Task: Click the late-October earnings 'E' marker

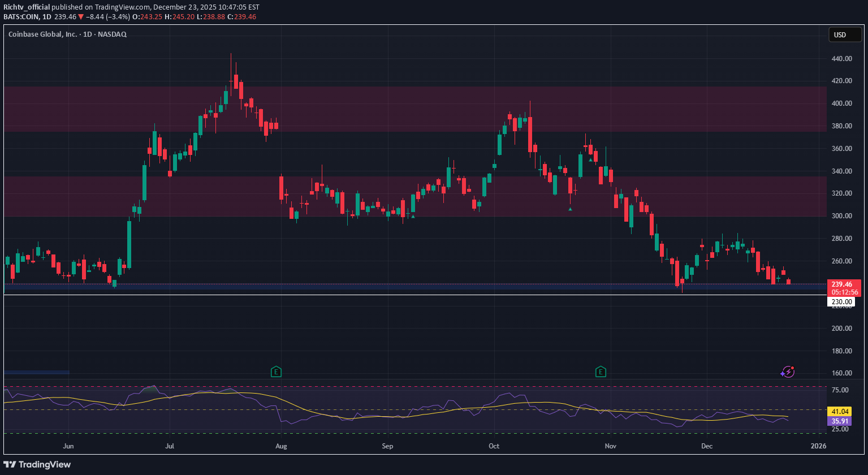Action: coord(601,372)
